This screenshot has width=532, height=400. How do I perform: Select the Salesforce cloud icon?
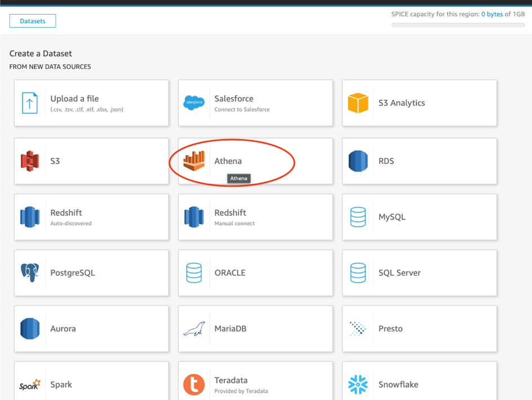(x=194, y=103)
